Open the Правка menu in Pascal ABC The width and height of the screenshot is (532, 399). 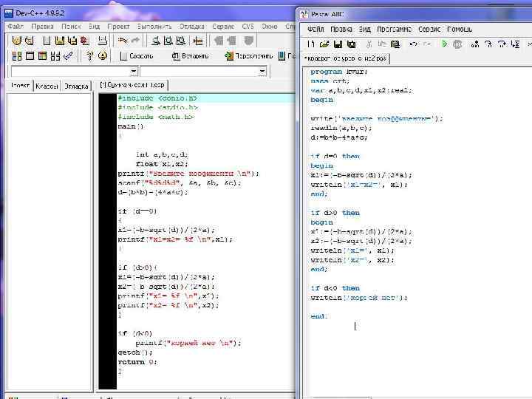[341, 29]
